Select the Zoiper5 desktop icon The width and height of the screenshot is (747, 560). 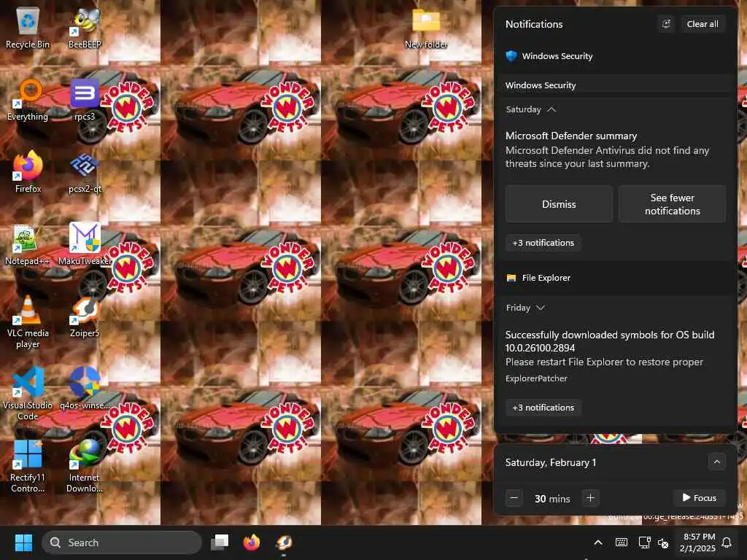(85, 317)
